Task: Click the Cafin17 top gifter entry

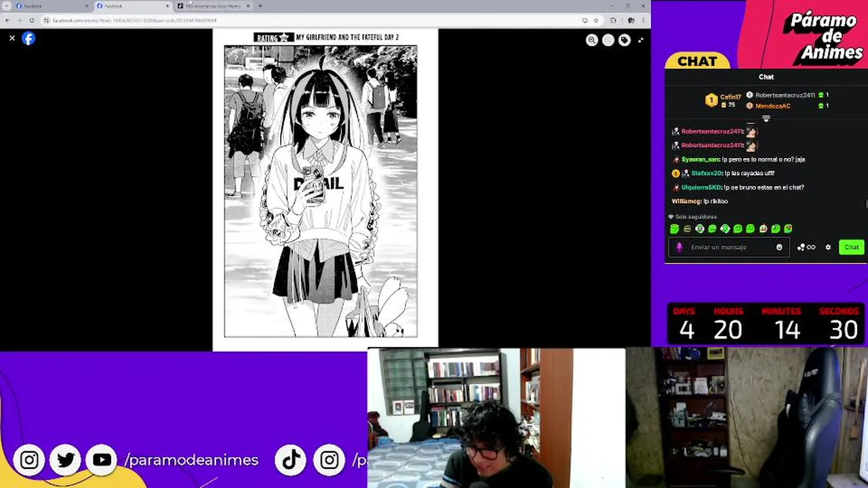Action: click(x=724, y=100)
